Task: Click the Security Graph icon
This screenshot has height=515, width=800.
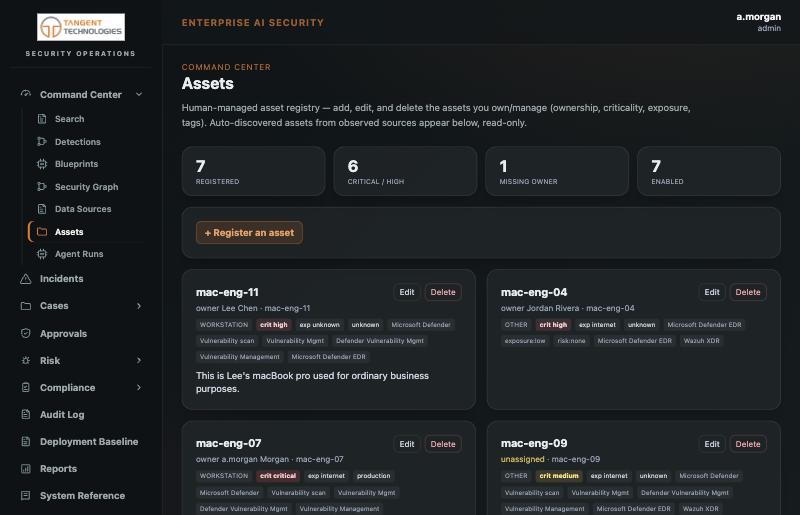Action: tap(42, 187)
